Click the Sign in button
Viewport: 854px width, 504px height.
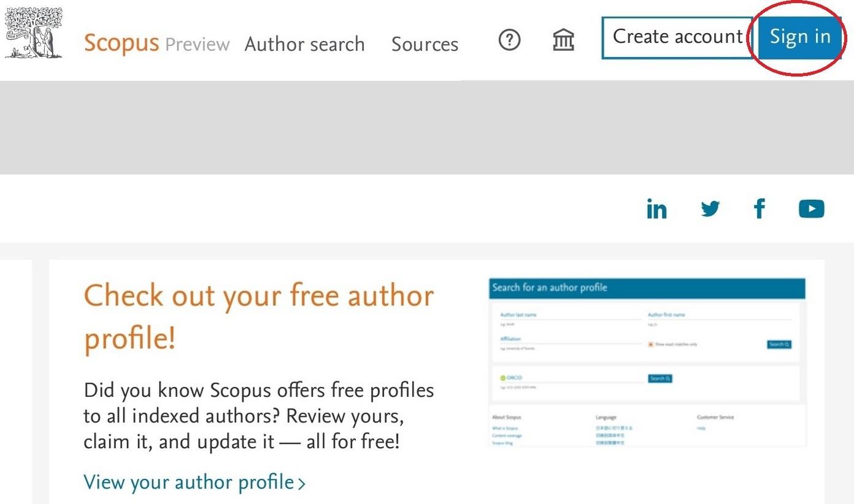click(800, 37)
